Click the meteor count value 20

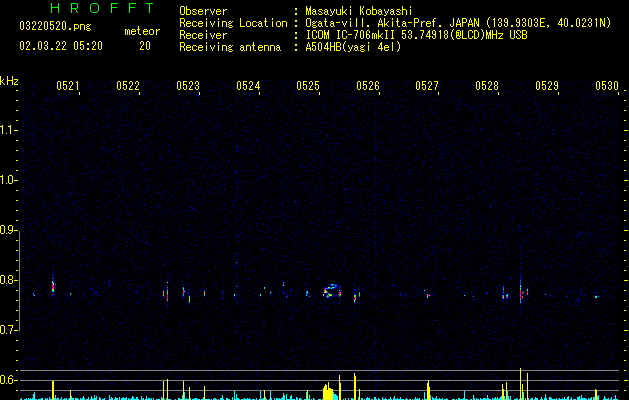click(x=145, y=46)
